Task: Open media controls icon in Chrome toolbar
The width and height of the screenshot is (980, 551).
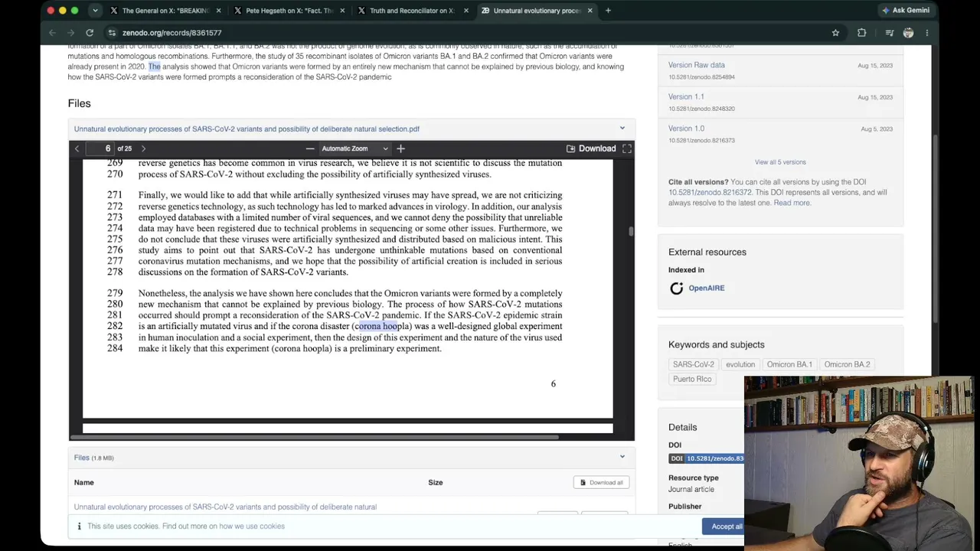Action: tap(889, 33)
